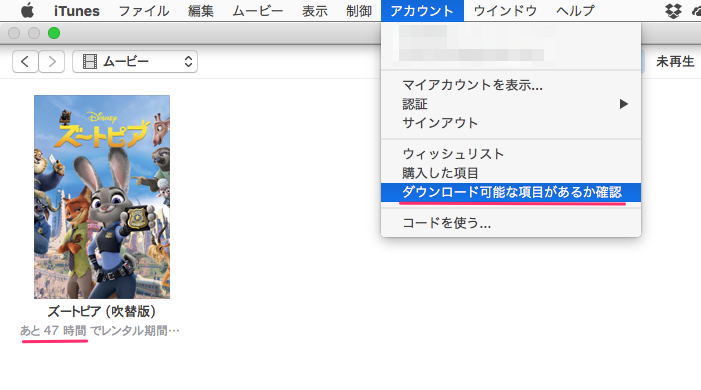Open the 表示 menu
This screenshot has width=701, height=390.
[x=315, y=11]
